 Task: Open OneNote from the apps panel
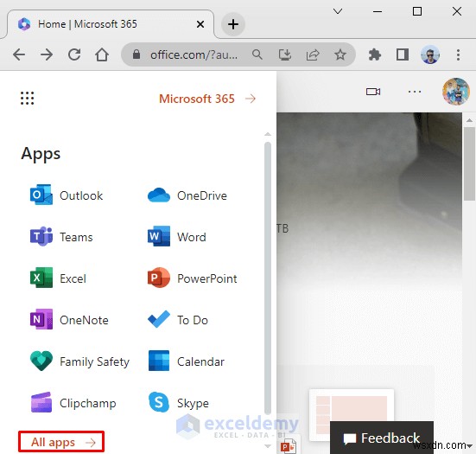tap(69, 320)
